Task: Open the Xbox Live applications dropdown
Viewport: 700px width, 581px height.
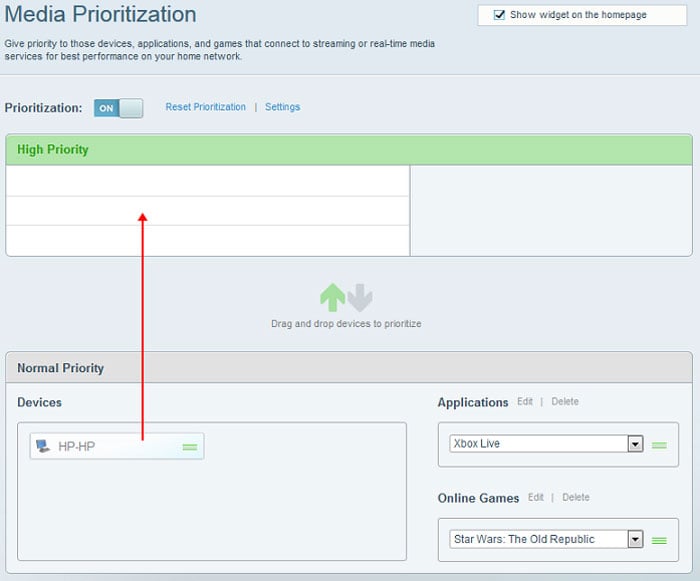Action: pos(634,443)
